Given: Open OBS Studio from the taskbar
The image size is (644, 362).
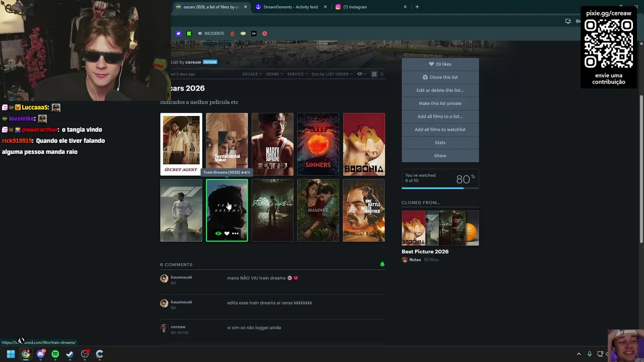Looking at the screenshot, I should point(85,354).
